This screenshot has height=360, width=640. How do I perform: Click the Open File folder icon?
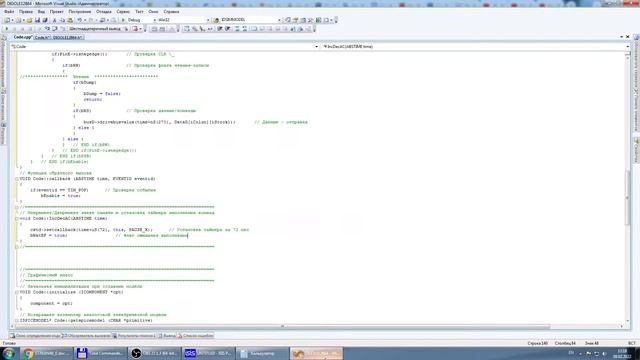(x=29, y=20)
